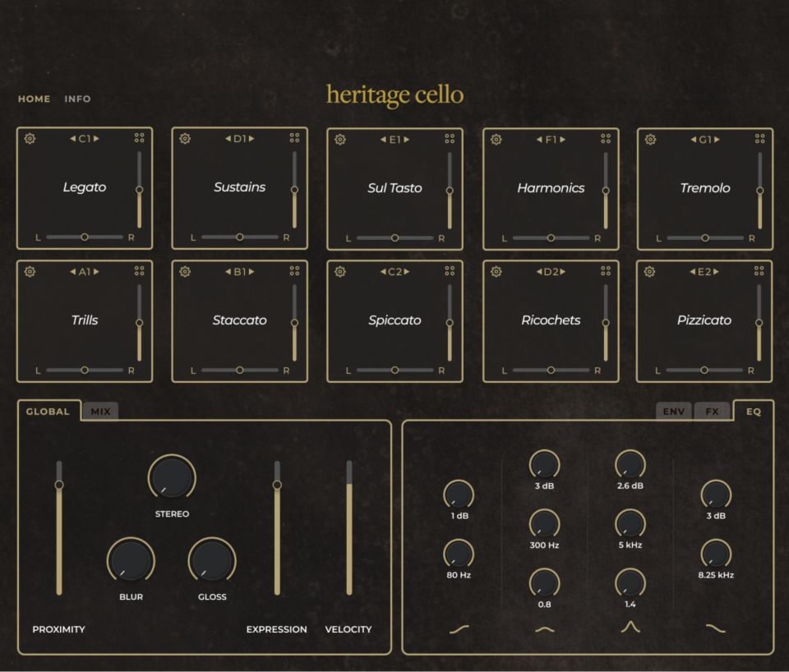Select the Sustains articulation

[x=239, y=187]
